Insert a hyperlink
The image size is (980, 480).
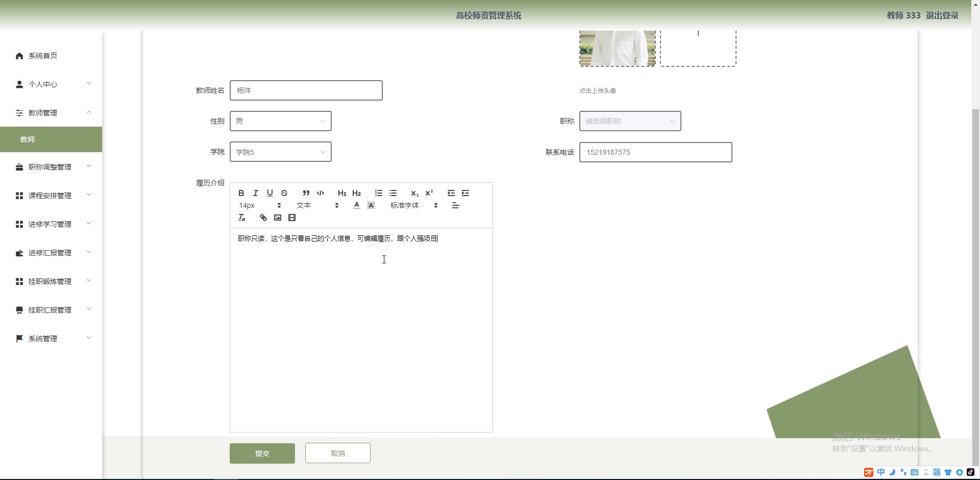coord(263,218)
